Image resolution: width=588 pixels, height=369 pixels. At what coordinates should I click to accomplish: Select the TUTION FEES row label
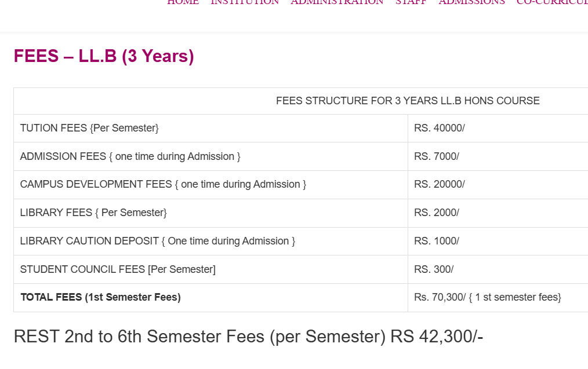[x=89, y=128]
